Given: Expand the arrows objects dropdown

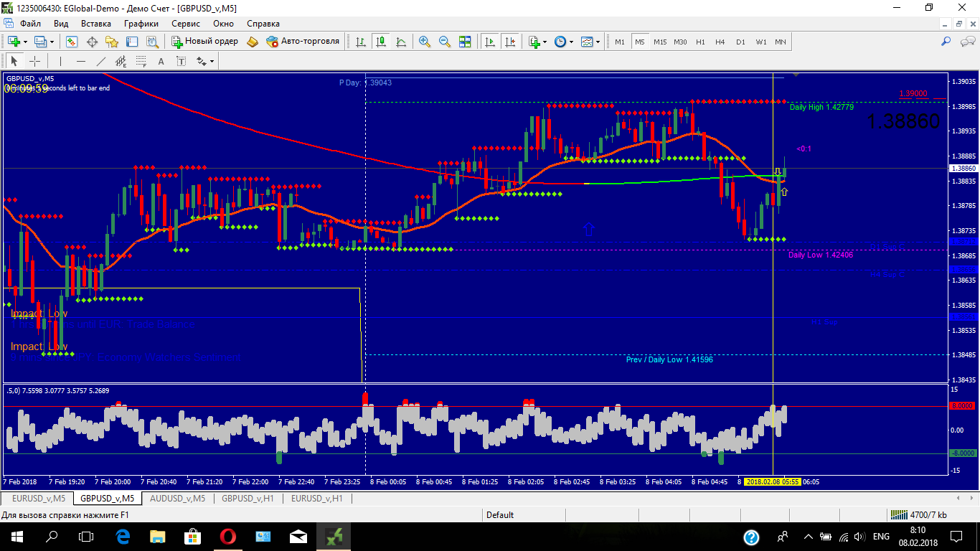Looking at the screenshot, I should tap(212, 62).
